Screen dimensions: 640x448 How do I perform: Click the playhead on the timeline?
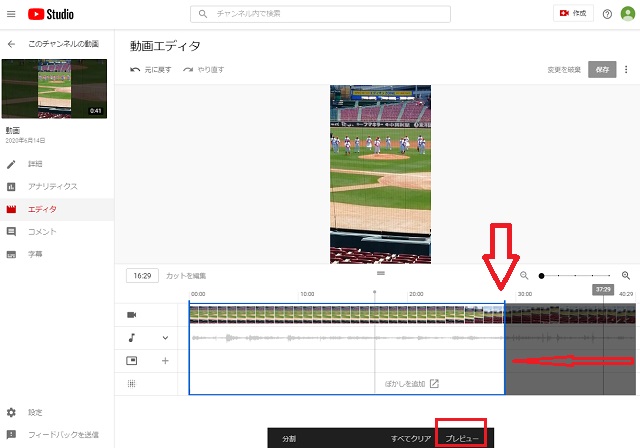[374, 293]
